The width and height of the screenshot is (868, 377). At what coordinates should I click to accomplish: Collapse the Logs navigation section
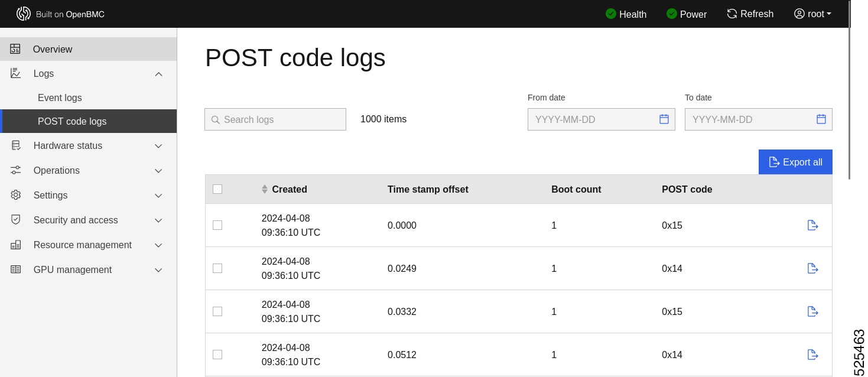pos(158,74)
